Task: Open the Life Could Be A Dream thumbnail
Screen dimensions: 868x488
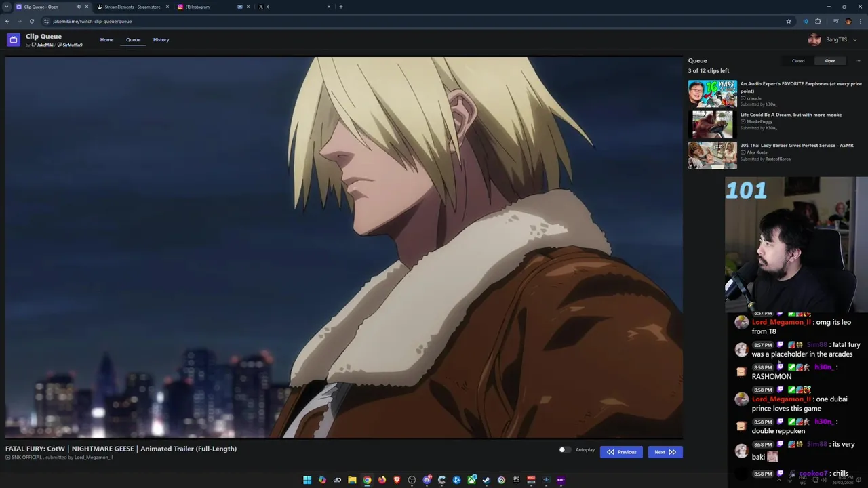Action: click(712, 125)
